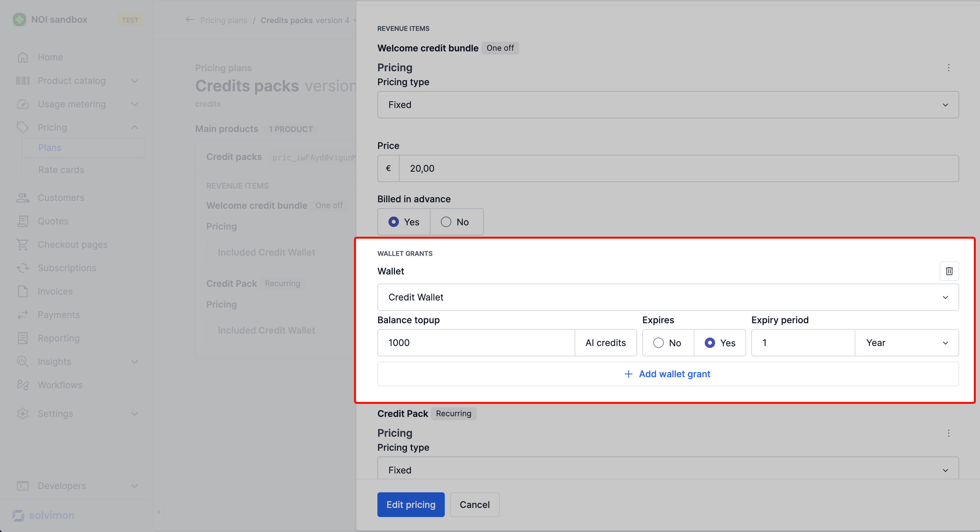Click the TEST environment badge
Screen dimensions: 980x532
coord(130,20)
